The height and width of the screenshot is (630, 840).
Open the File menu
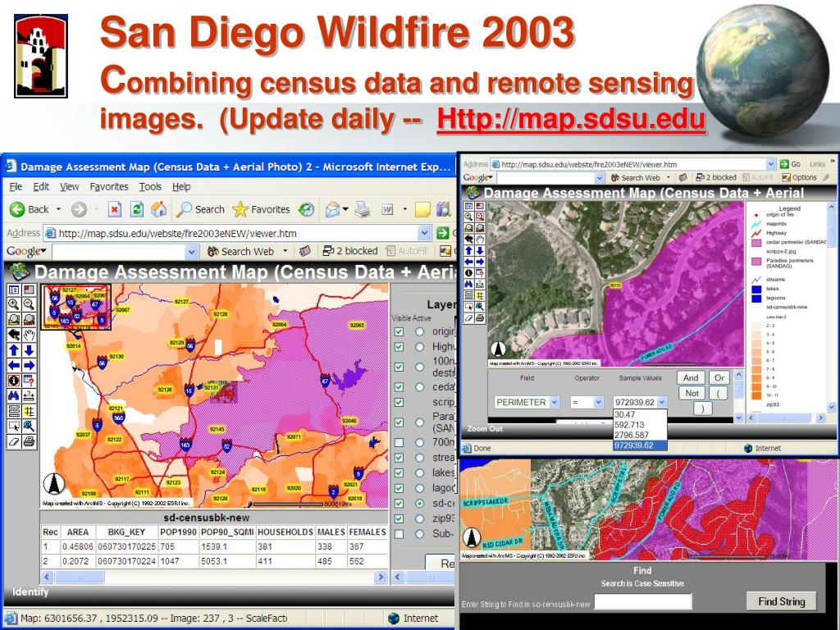pyautogui.click(x=16, y=186)
